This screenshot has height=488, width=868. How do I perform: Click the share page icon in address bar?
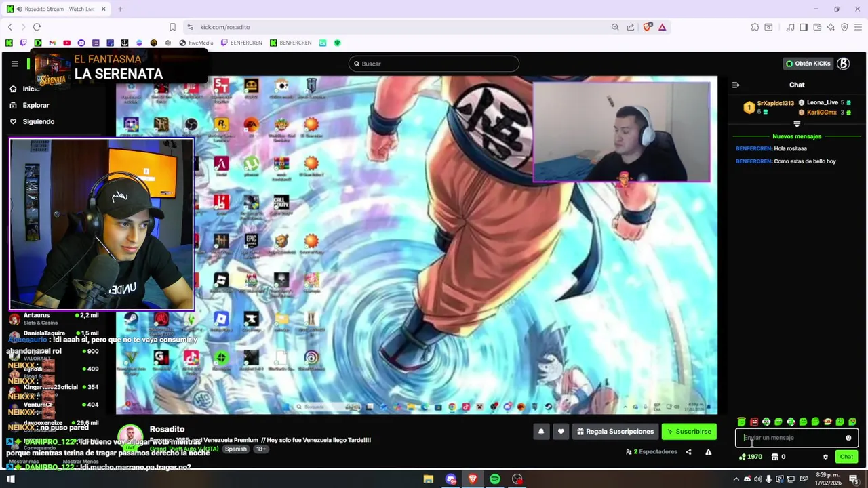pos(631,27)
